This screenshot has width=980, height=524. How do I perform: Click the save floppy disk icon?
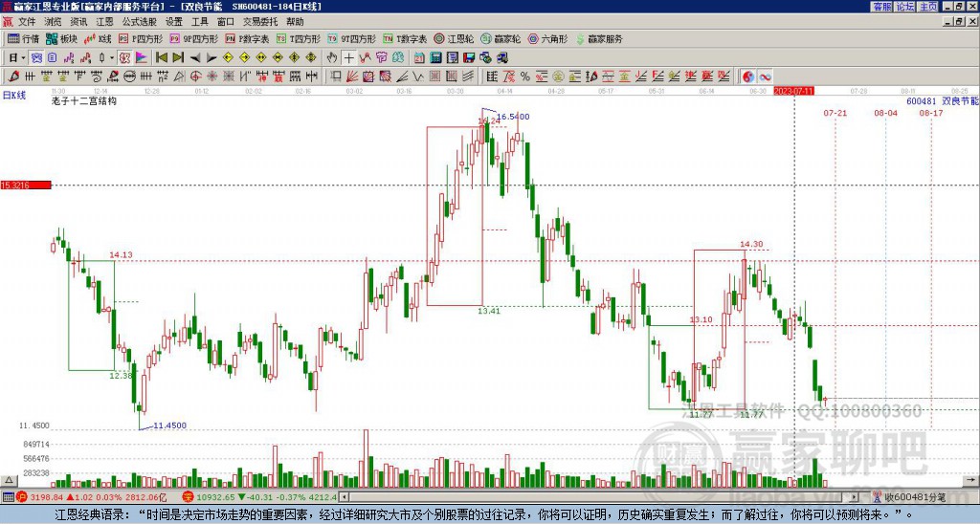click(469, 58)
